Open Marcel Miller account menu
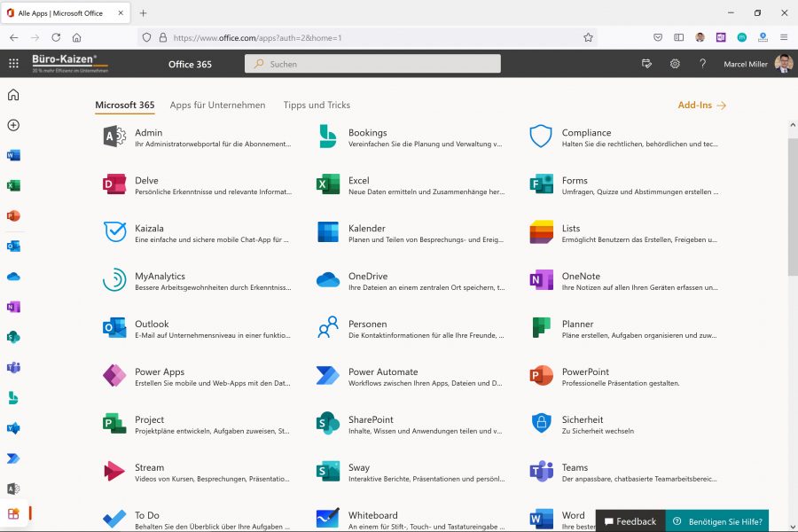The width and height of the screenshot is (798, 532). pos(758,64)
